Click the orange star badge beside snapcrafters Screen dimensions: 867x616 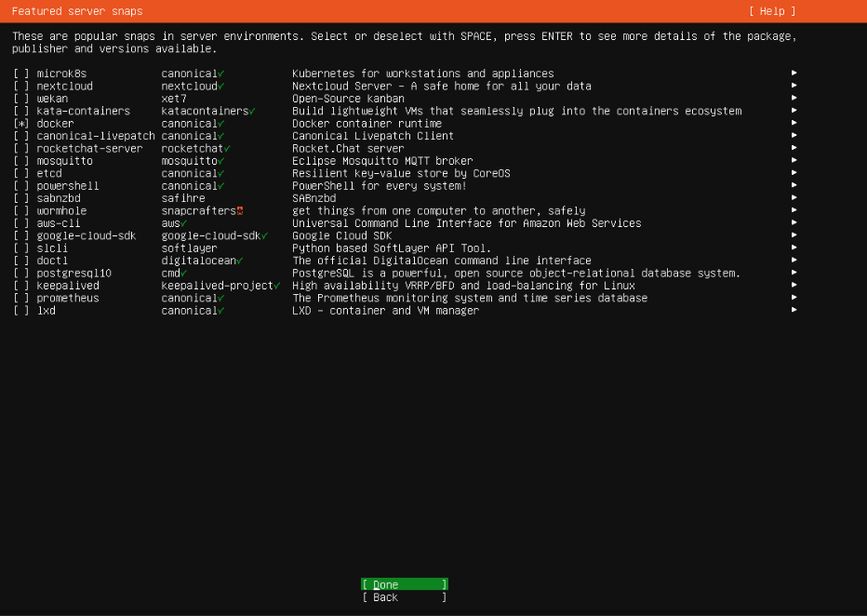coord(240,210)
